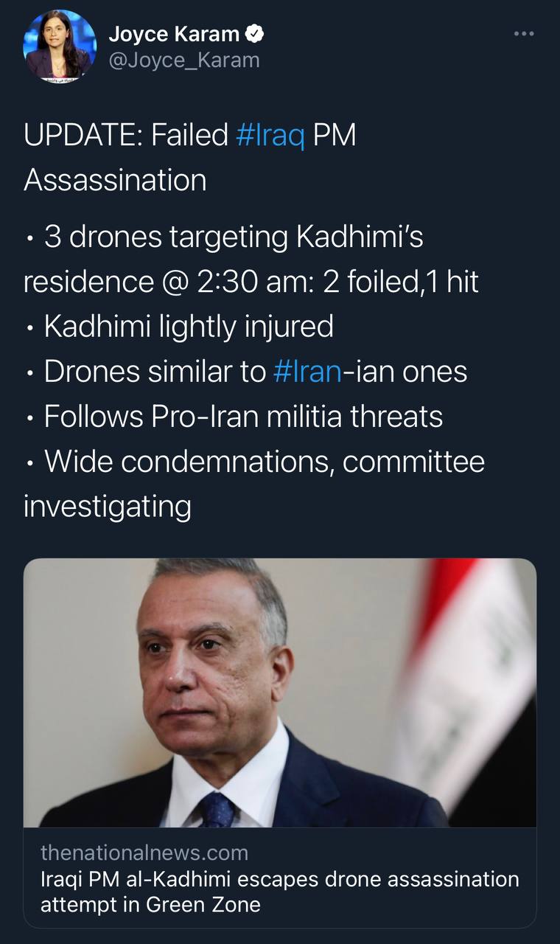
Task: Tap the '3 drones targeting Kadhimi's' line
Action: pos(233,237)
